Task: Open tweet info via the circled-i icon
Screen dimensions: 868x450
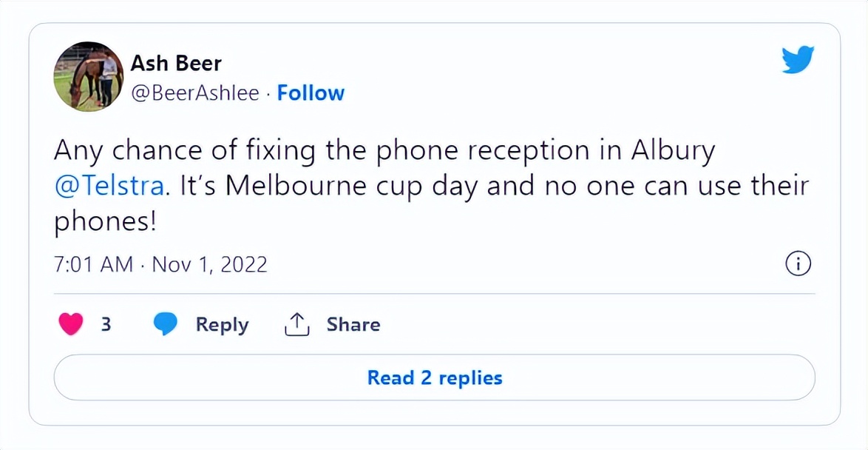Action: pyautogui.click(x=798, y=263)
